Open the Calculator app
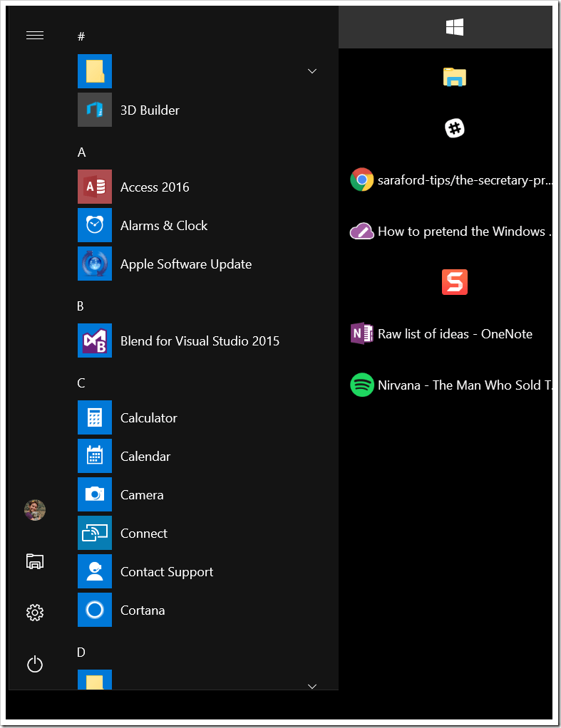The image size is (561, 728). point(148,417)
